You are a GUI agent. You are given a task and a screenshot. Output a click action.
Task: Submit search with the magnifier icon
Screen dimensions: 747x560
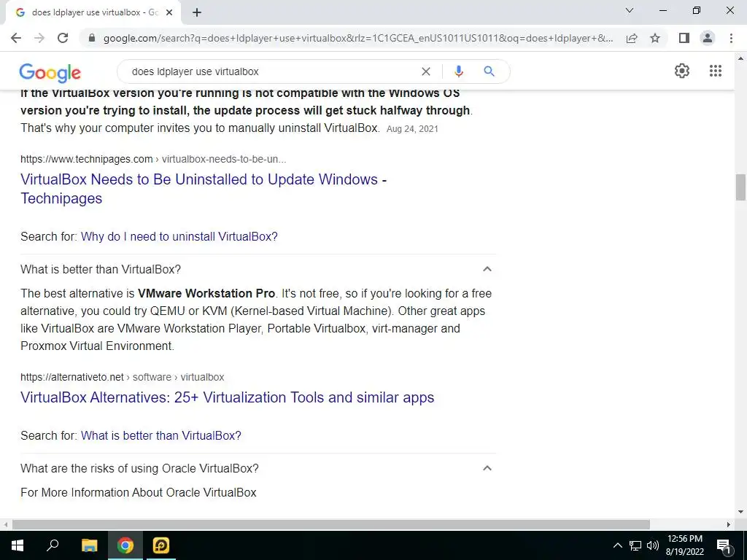[x=489, y=71]
